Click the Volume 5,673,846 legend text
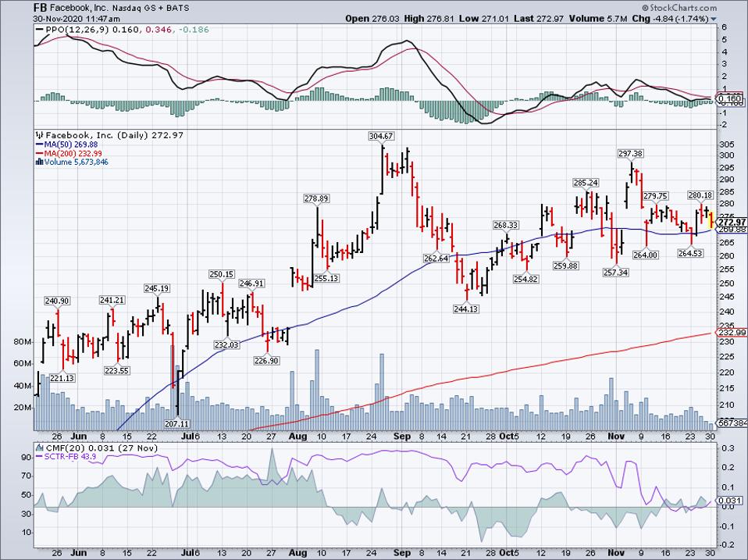748x560 pixels. click(77, 162)
